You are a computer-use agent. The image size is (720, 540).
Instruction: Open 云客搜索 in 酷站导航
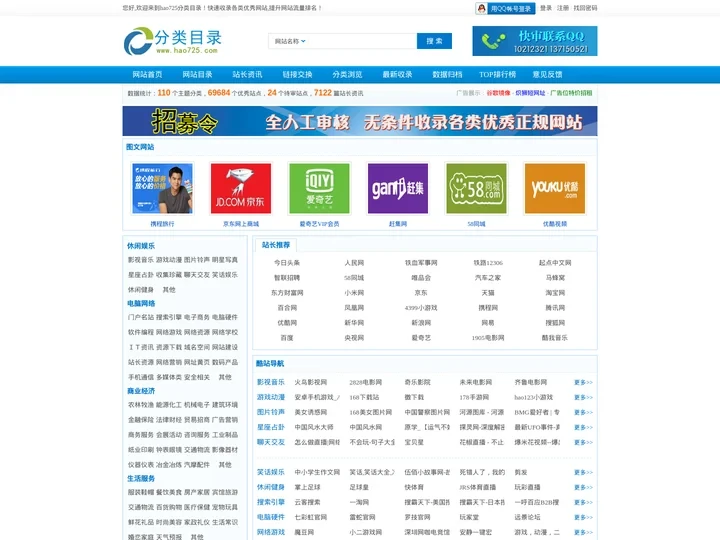coord(308,502)
